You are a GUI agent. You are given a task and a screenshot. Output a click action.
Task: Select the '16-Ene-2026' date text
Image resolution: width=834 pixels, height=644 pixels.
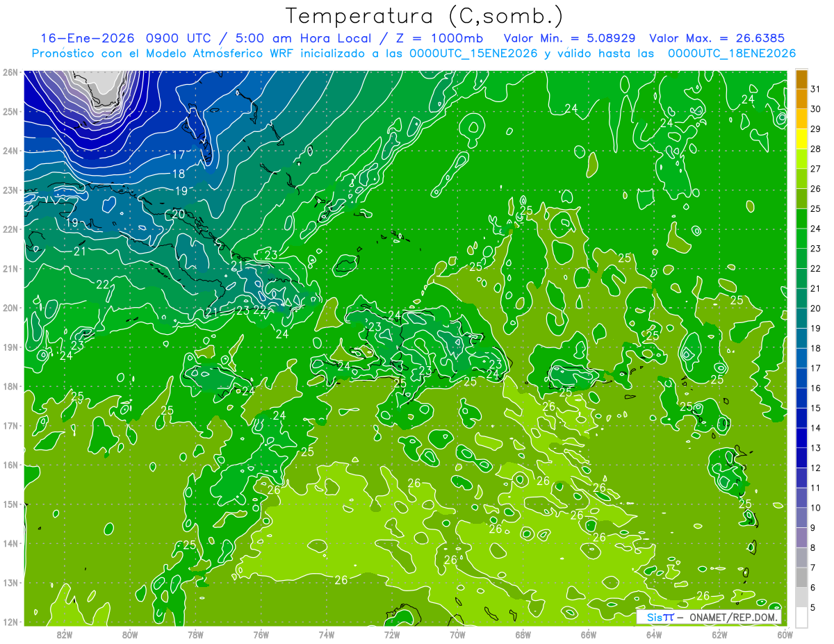pos(87,38)
